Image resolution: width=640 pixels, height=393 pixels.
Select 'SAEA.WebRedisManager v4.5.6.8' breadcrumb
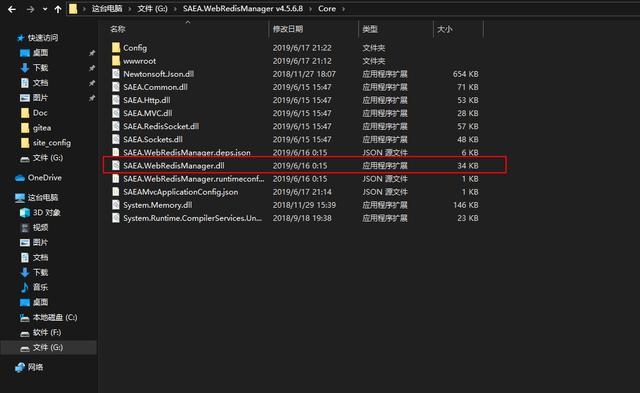click(243, 9)
